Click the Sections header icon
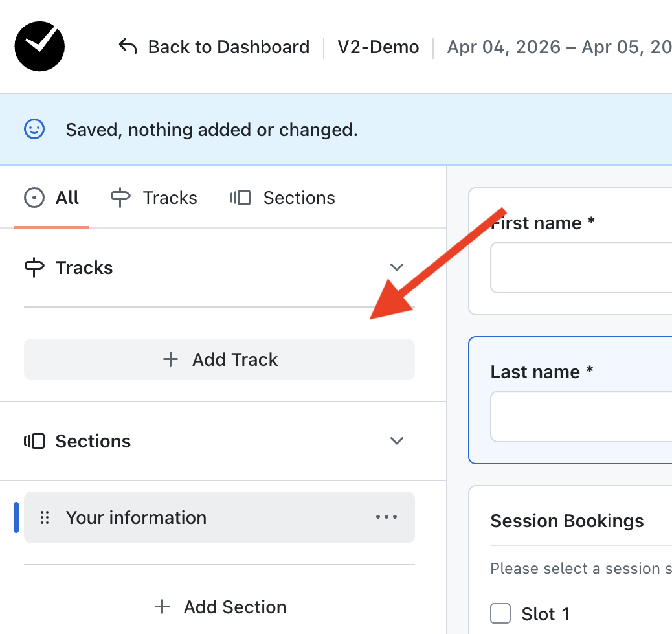This screenshot has width=672, height=634. tap(34, 441)
